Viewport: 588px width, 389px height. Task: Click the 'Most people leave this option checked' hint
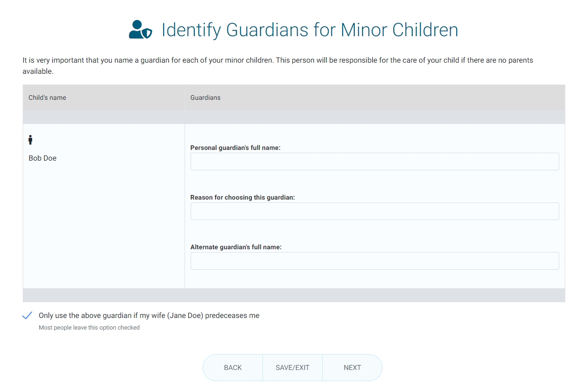tap(89, 328)
